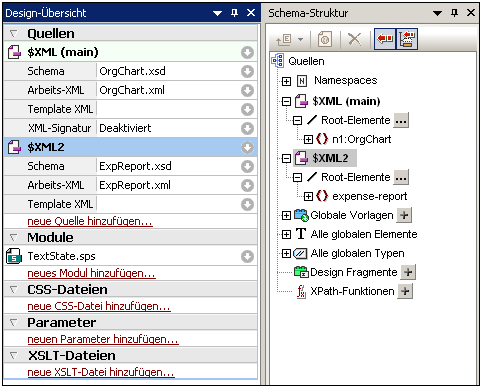Select the expense-report element

click(370, 196)
